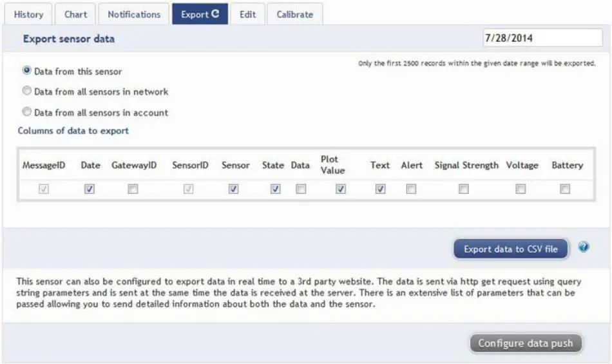The height and width of the screenshot is (364, 612).
Task: Enable the Alert column checkbox
Action: [x=411, y=189]
